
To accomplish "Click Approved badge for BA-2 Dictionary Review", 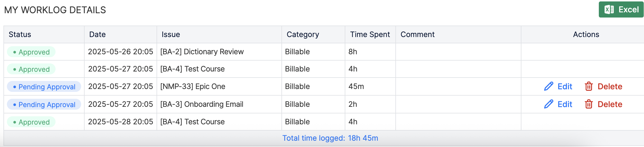I will coord(31,52).
